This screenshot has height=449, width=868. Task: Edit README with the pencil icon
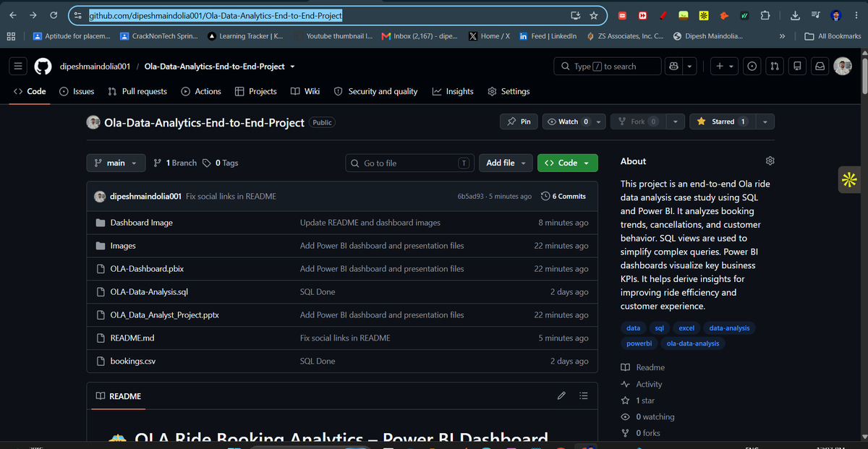click(x=561, y=396)
